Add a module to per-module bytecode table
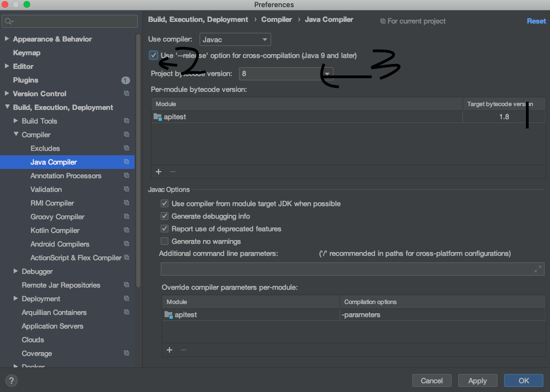This screenshot has height=392, width=550. tap(159, 172)
